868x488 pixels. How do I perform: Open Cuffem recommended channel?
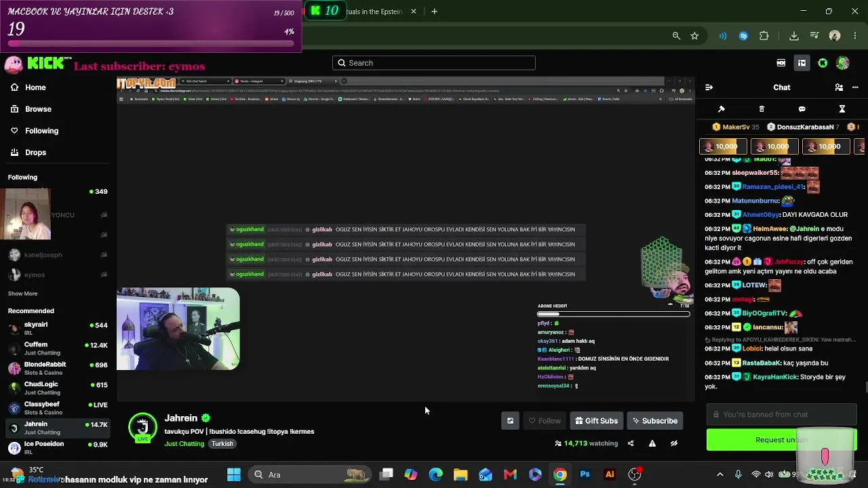tap(58, 348)
